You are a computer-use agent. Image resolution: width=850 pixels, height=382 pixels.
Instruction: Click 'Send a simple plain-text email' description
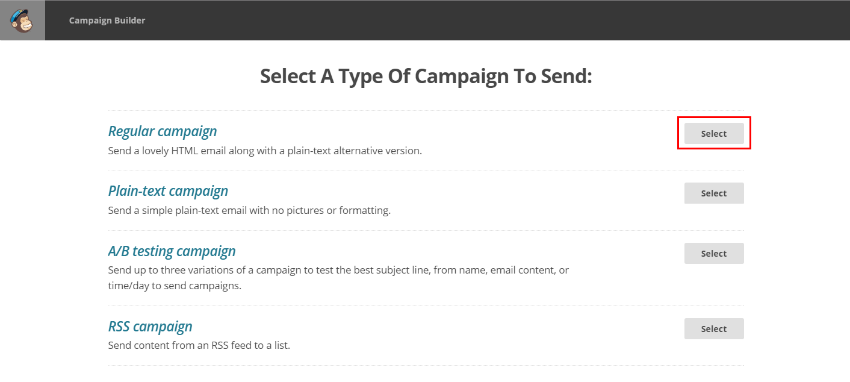click(x=249, y=210)
